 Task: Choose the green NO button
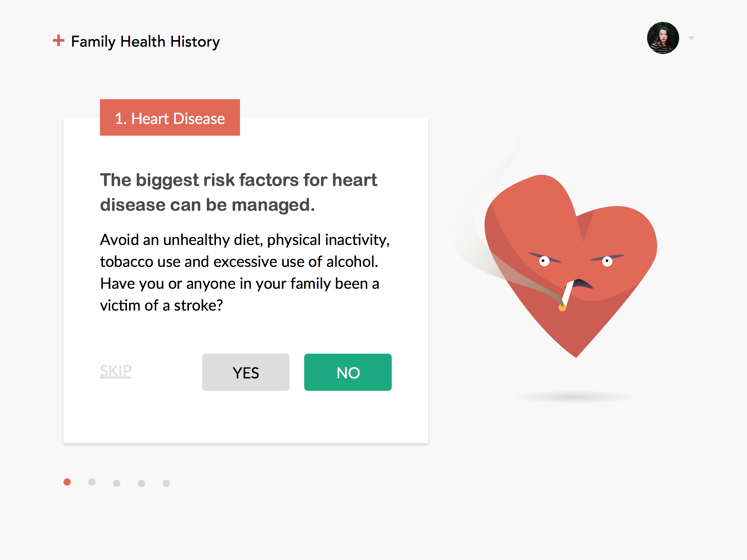348,372
